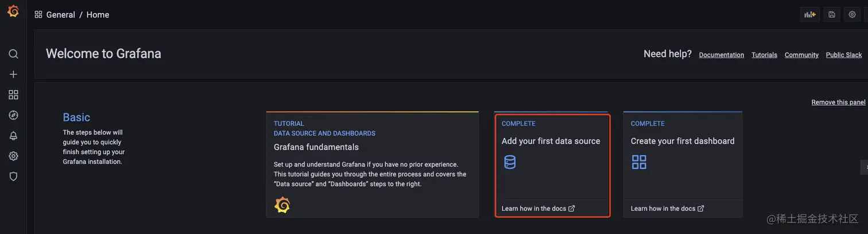Open the Add your first data source card
This screenshot has height=234, width=868.
pyautogui.click(x=551, y=165)
